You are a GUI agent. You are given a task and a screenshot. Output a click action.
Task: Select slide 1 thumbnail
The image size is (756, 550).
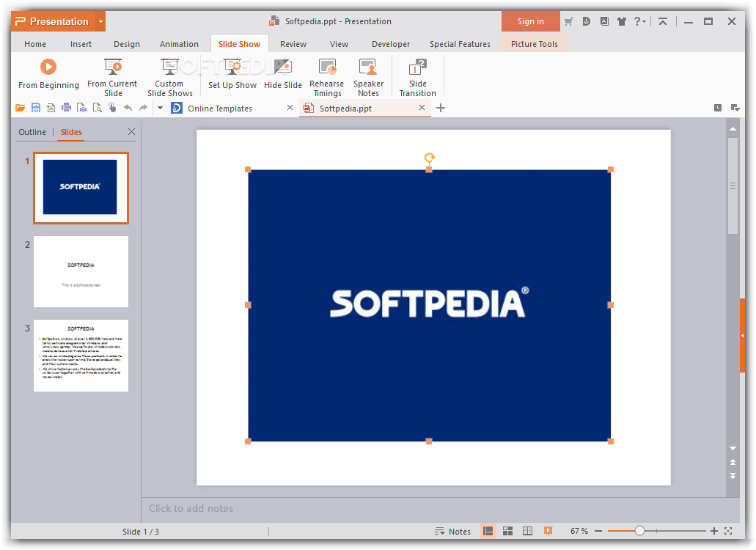pos(81,188)
